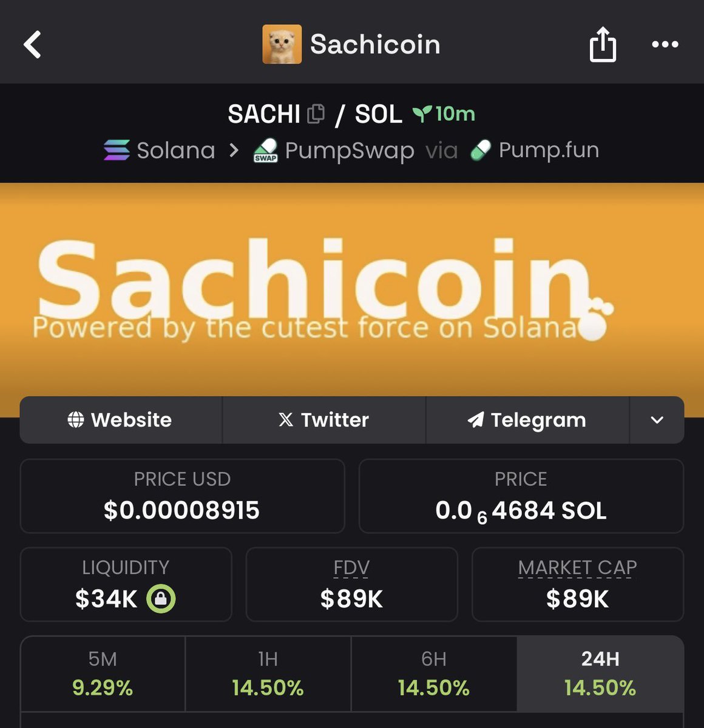Open the Sachicoin Website link

120,420
